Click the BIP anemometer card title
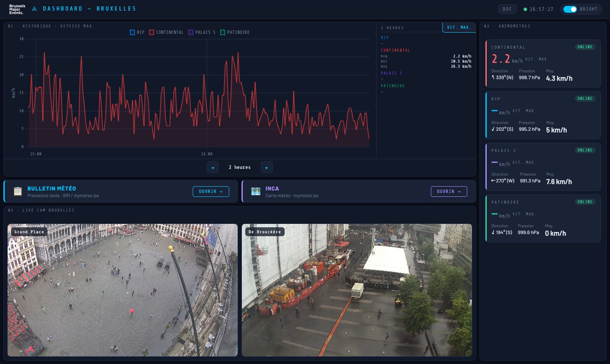Screen dimensions: 610x364 [x=496, y=99]
